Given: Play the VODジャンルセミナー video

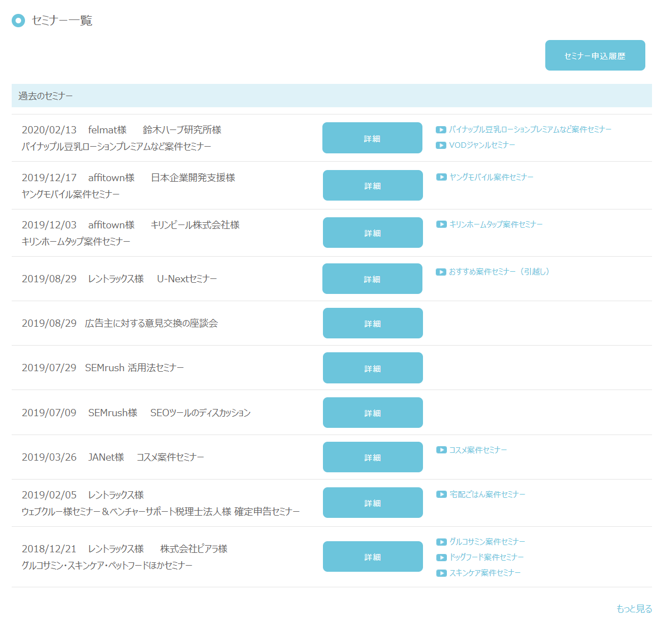Looking at the screenshot, I should coord(442,144).
